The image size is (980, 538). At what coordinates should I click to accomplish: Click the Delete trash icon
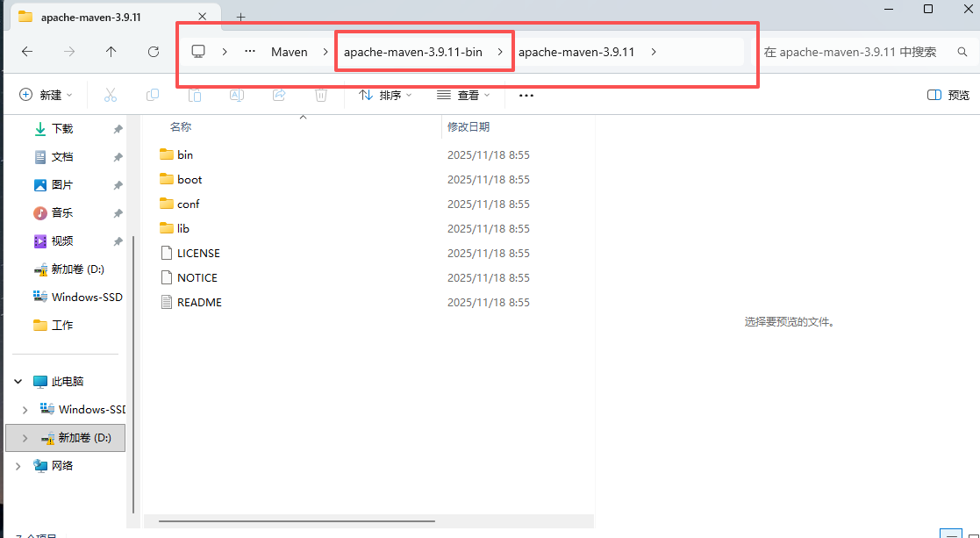[x=321, y=95]
